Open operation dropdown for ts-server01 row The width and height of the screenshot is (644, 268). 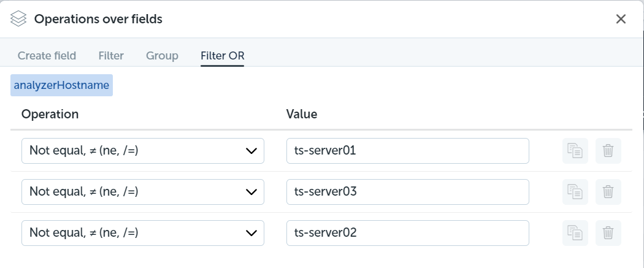pos(142,151)
